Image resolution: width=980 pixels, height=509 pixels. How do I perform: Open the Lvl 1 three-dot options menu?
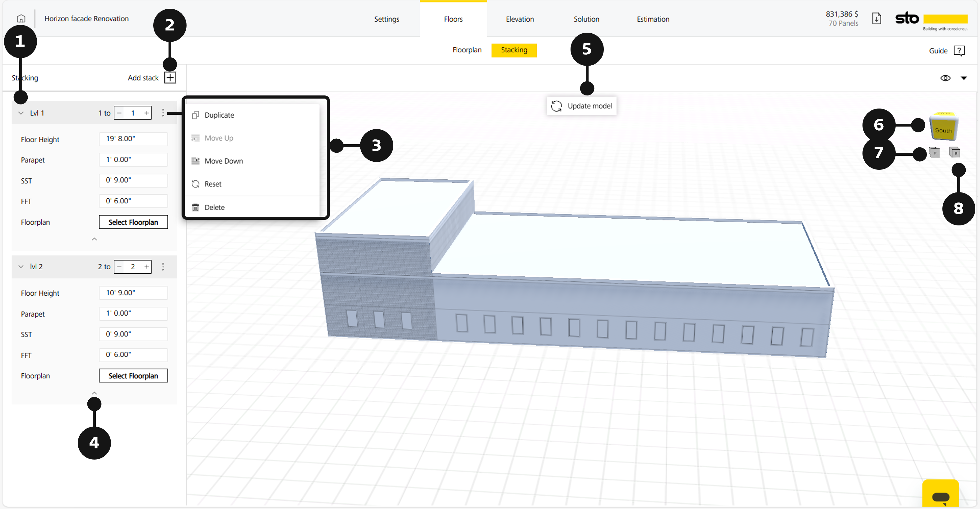coord(163,113)
